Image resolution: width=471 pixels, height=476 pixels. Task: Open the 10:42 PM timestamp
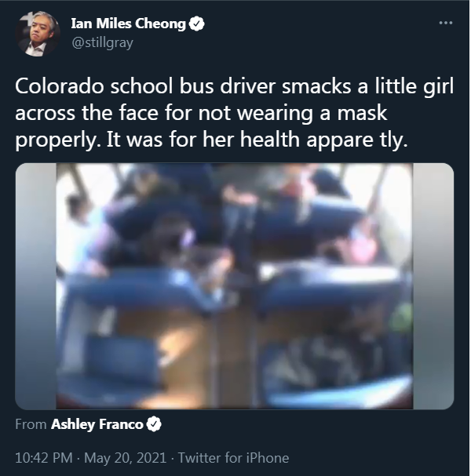click(x=44, y=457)
